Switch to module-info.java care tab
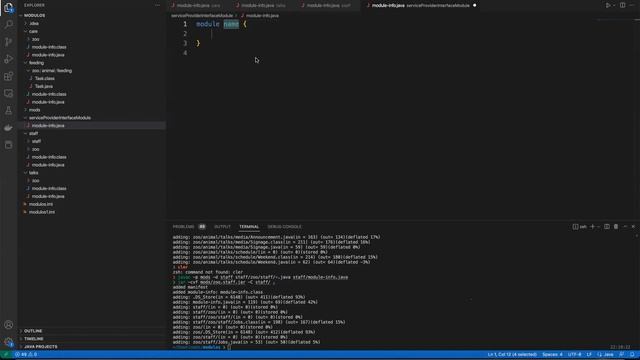 [198, 5]
